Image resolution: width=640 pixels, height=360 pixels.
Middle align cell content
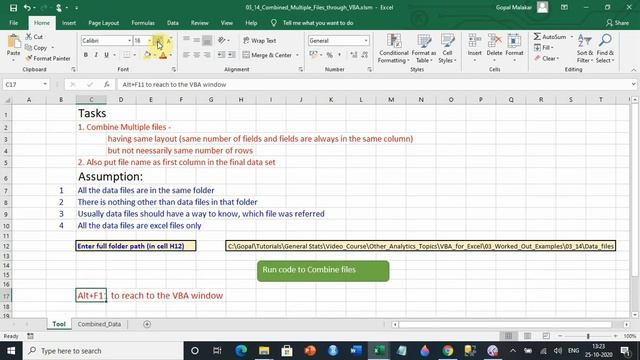[x=197, y=40]
